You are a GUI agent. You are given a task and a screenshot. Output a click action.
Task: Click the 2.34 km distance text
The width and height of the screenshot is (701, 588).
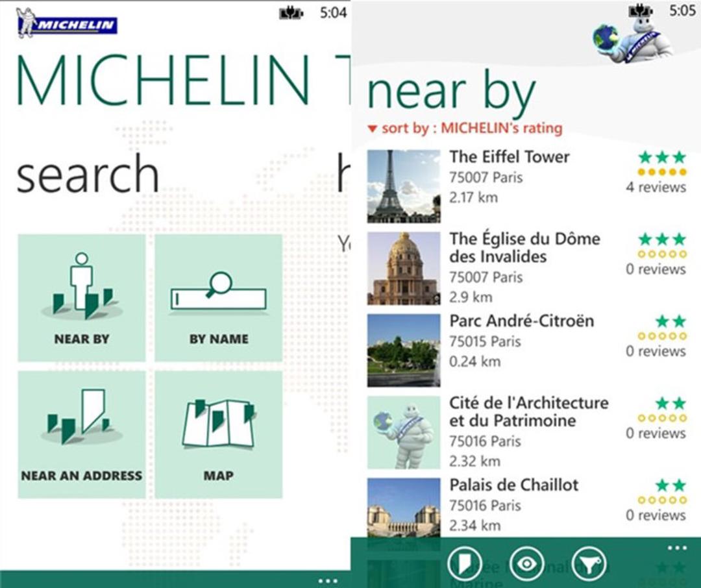click(x=474, y=526)
